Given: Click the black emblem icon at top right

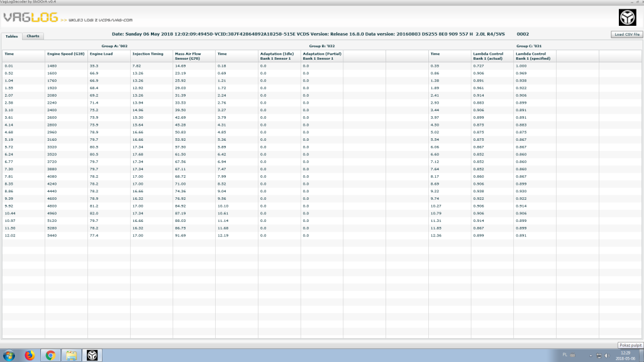Looking at the screenshot, I should coord(627,18).
